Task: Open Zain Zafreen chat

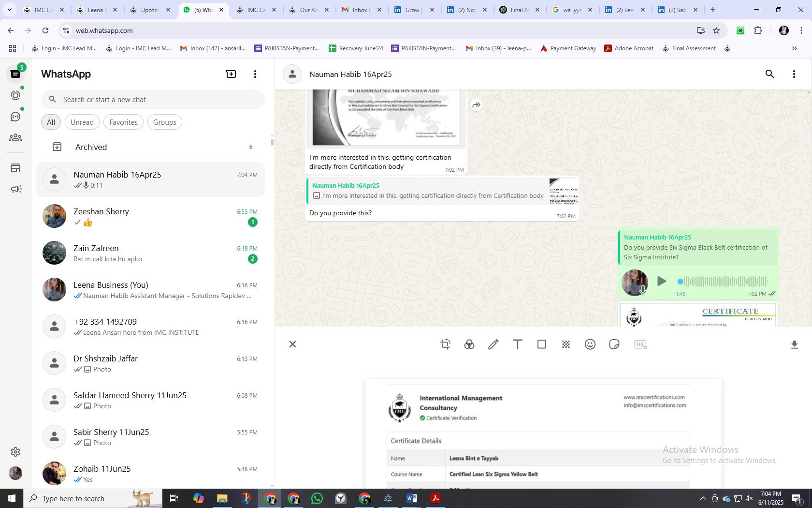Action: coord(150,253)
